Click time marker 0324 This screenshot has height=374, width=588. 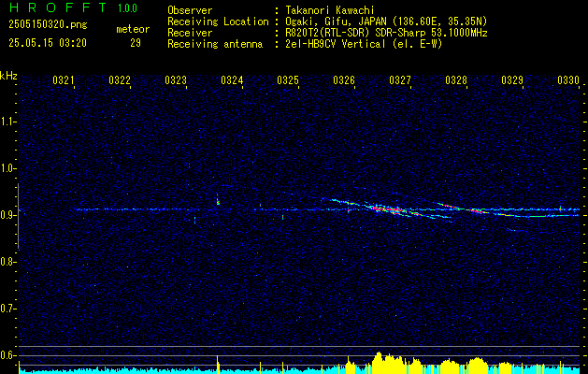click(x=232, y=79)
